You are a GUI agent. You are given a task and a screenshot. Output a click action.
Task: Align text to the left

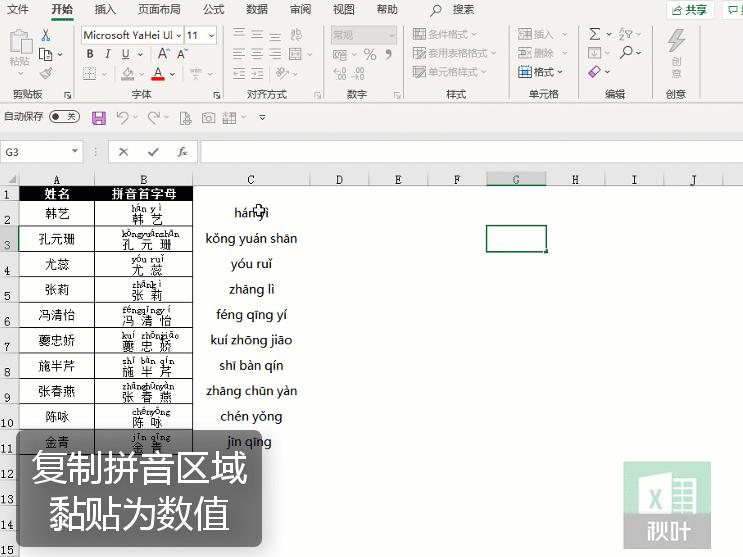point(239,54)
